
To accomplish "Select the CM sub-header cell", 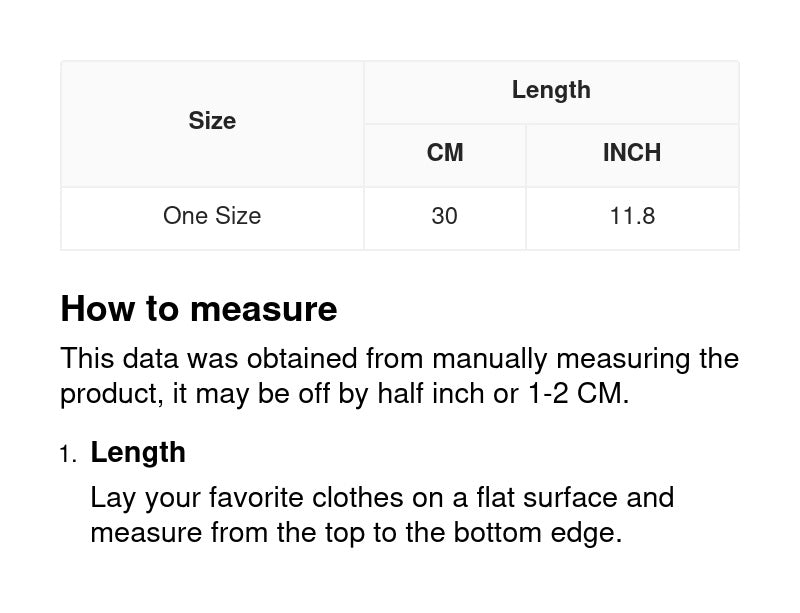I will (445, 153).
